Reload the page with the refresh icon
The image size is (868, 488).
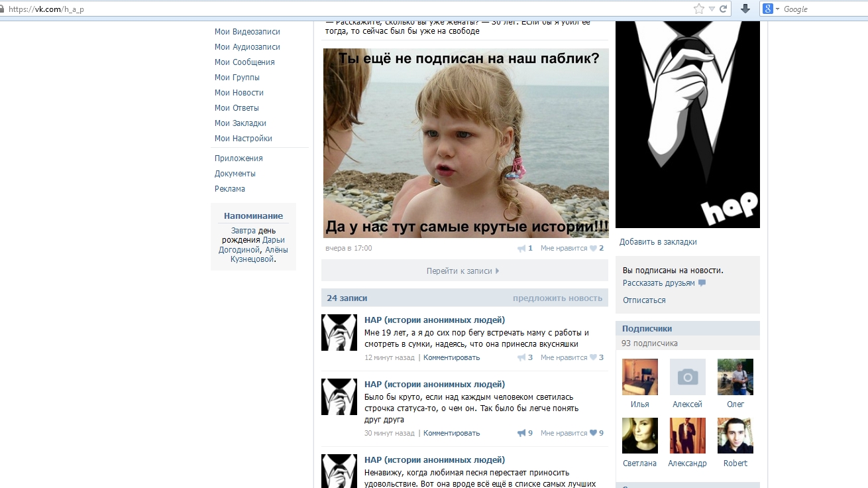[x=723, y=9]
